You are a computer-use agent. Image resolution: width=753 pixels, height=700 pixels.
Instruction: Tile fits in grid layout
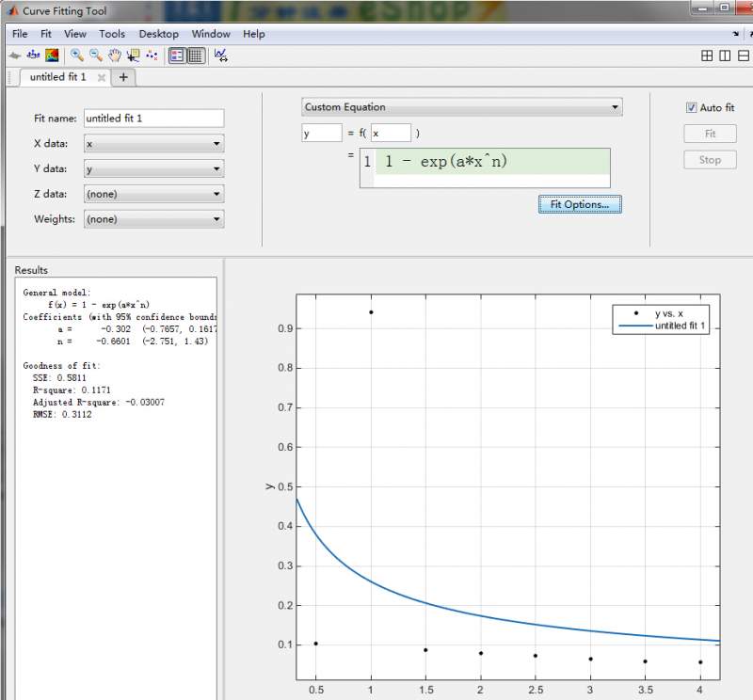(x=707, y=56)
